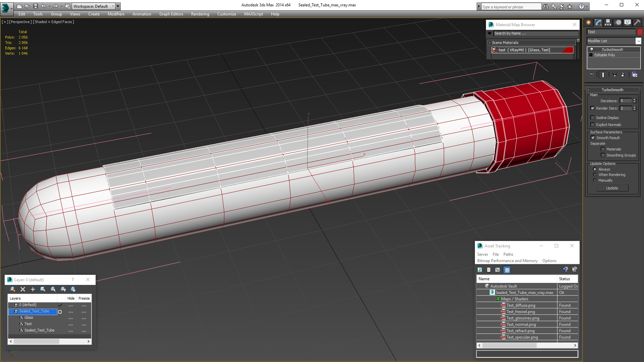The width and height of the screenshot is (644, 362).
Task: Click Glass object in layer list
Action: coord(29,318)
